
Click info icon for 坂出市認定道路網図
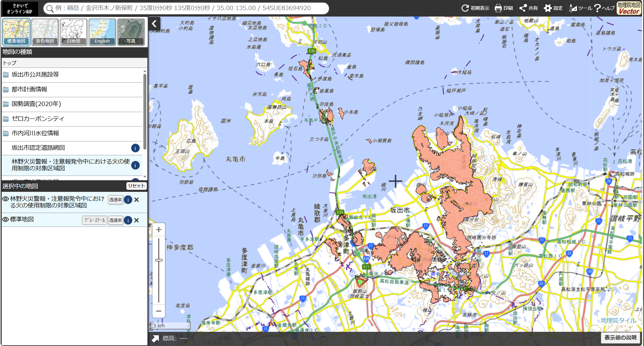pyautogui.click(x=135, y=148)
